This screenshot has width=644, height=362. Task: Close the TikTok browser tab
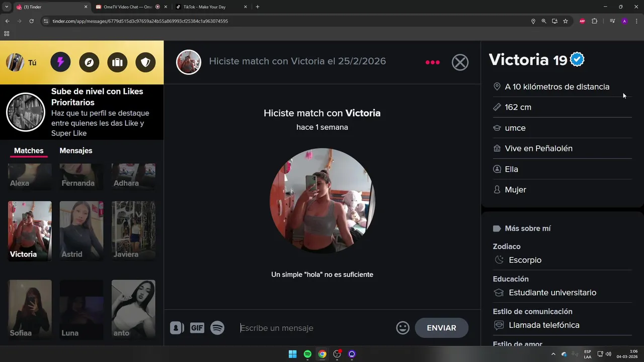coord(246,7)
